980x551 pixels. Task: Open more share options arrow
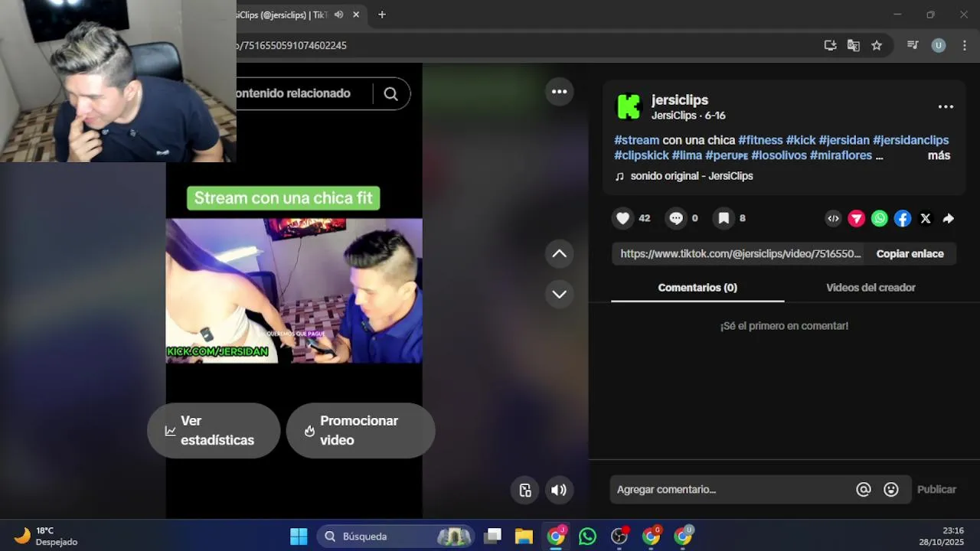[x=949, y=219]
